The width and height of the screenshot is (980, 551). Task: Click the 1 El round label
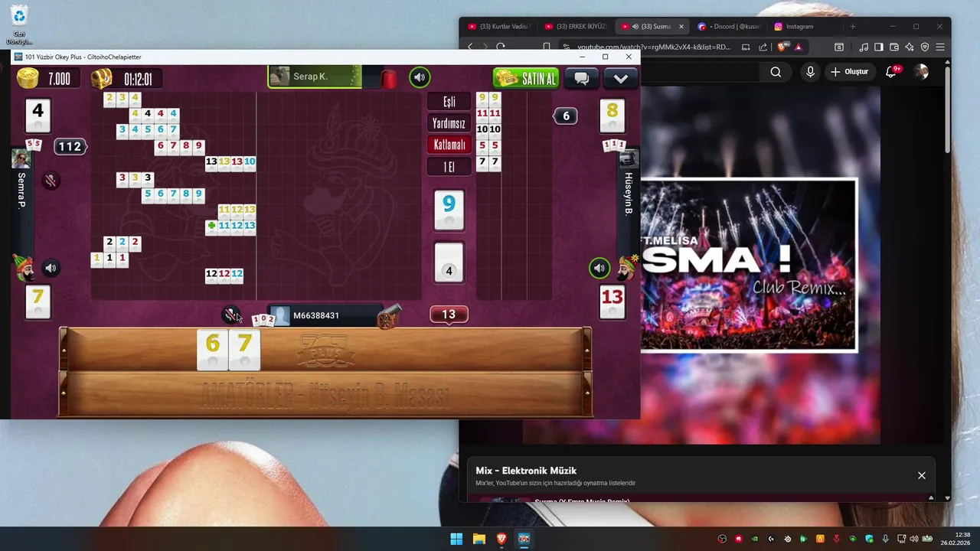click(449, 167)
